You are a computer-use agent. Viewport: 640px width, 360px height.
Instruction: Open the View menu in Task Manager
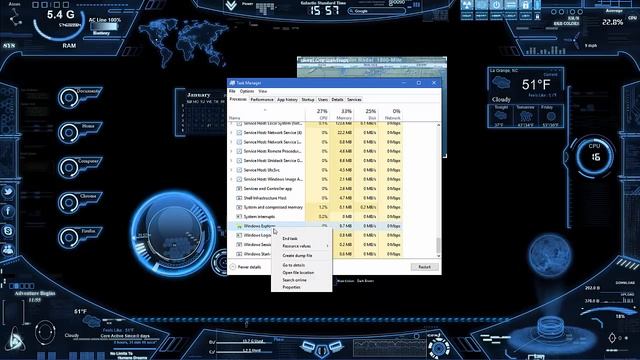[x=262, y=91]
